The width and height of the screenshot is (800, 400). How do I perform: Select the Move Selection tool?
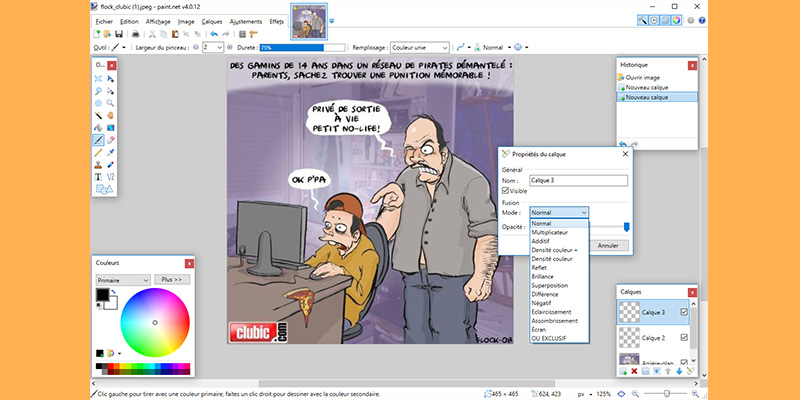coord(110,91)
